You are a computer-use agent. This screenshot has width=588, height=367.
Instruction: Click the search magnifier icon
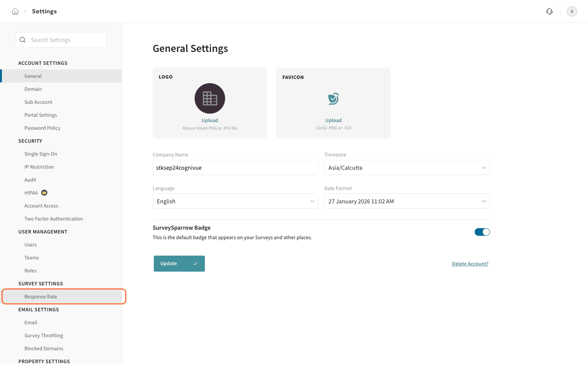pos(23,40)
